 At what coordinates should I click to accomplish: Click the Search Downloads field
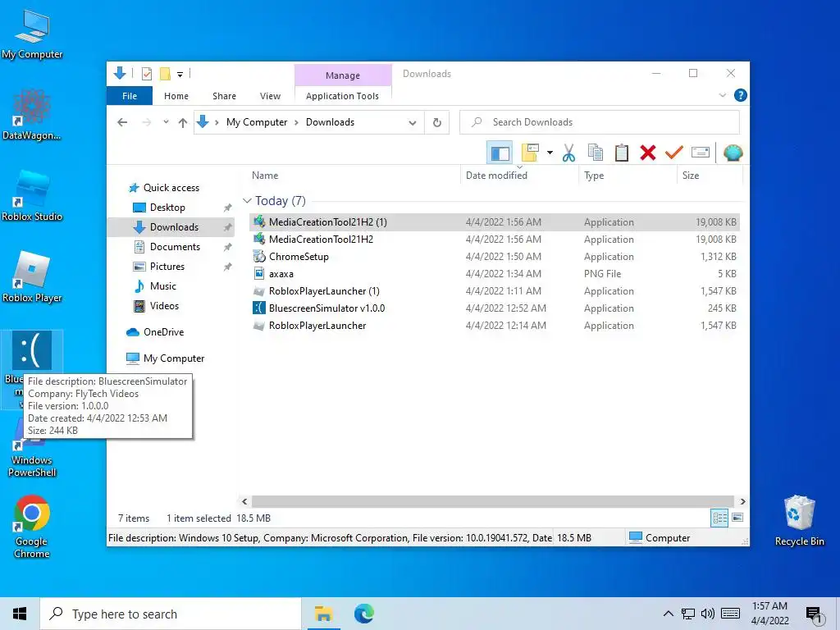click(600, 123)
